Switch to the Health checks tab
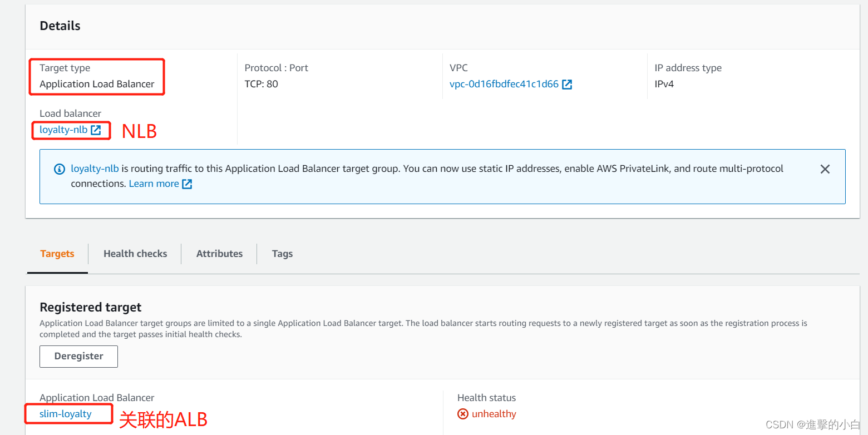The image size is (868, 435). [135, 254]
